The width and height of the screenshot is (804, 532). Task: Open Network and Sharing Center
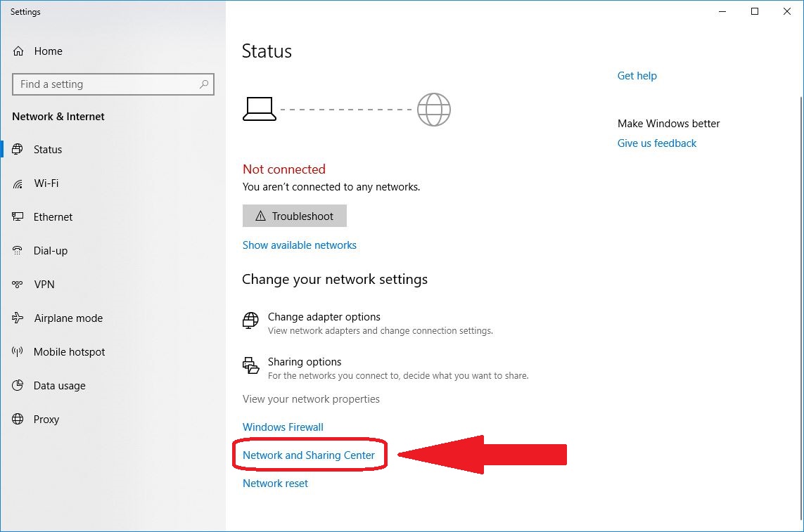309,455
